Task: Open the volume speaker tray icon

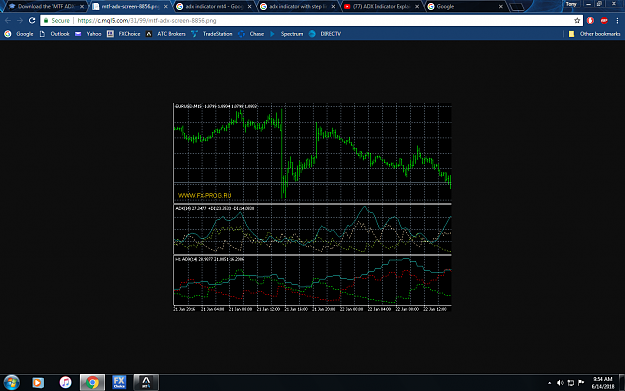Action: coord(560,383)
